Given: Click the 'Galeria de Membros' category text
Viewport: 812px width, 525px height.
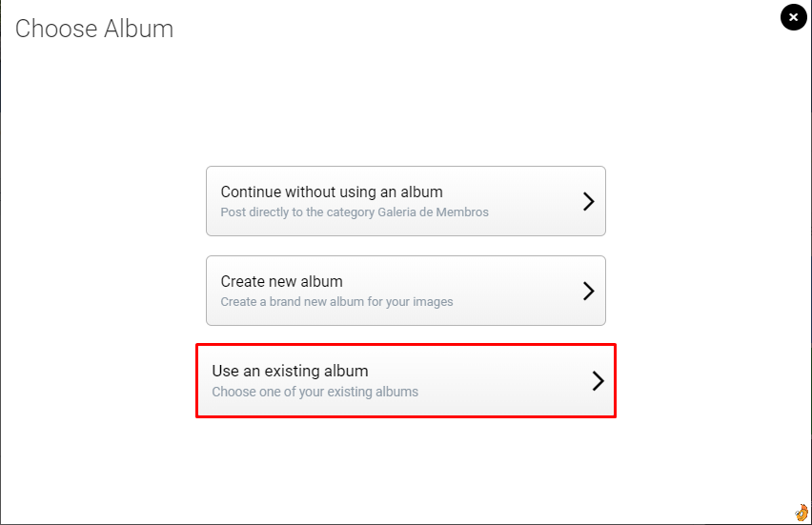Looking at the screenshot, I should tap(433, 212).
